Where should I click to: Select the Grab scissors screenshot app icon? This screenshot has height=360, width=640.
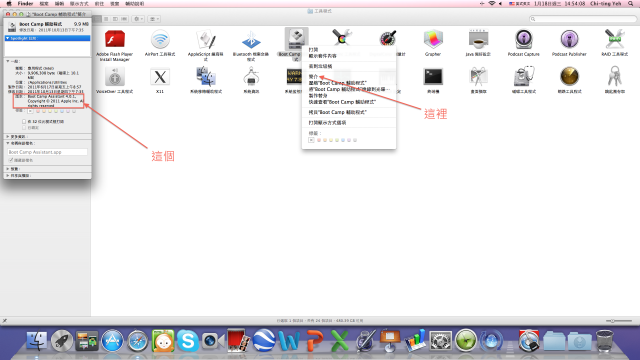[x=478, y=77]
